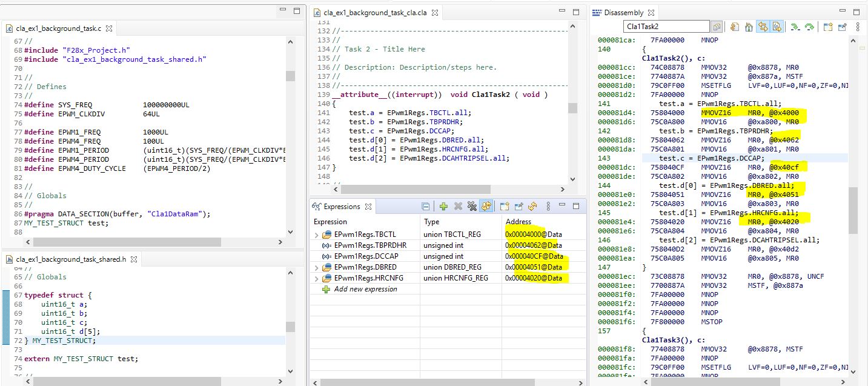Image resolution: width=868 pixels, height=386 pixels.
Task: Close the Disassembly tab
Action: (x=652, y=12)
